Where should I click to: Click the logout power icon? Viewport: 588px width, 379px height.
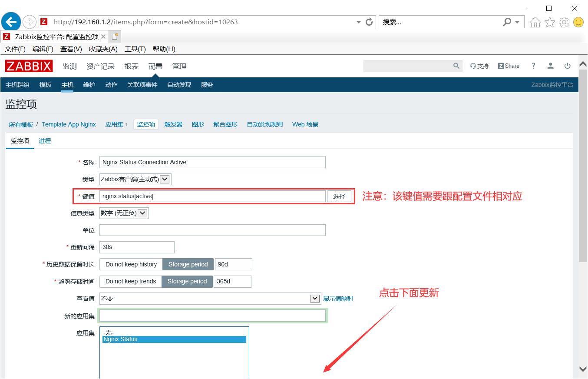pos(567,66)
